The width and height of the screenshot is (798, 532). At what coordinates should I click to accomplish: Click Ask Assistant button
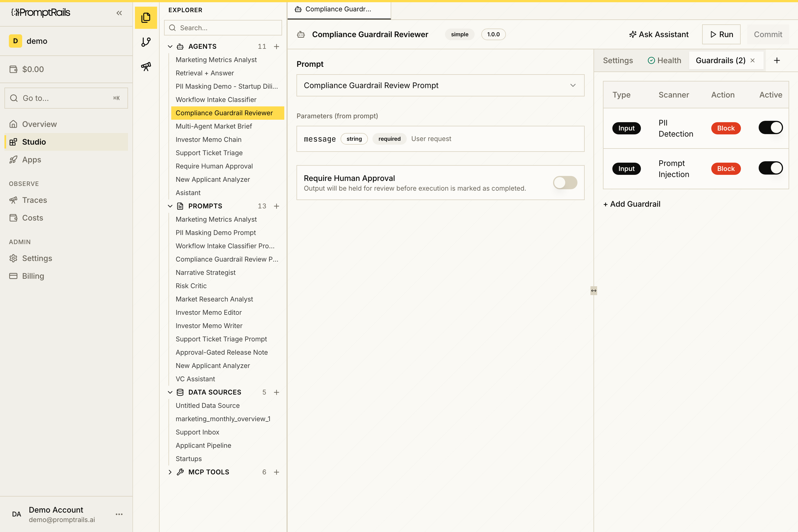click(x=659, y=34)
